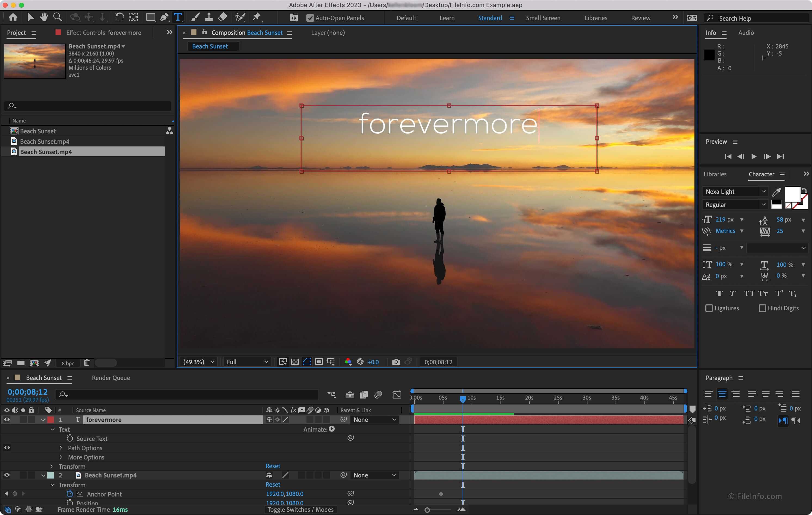Enable Auto-Open Panels checkbox
Image resolution: width=812 pixels, height=515 pixels.
point(309,18)
